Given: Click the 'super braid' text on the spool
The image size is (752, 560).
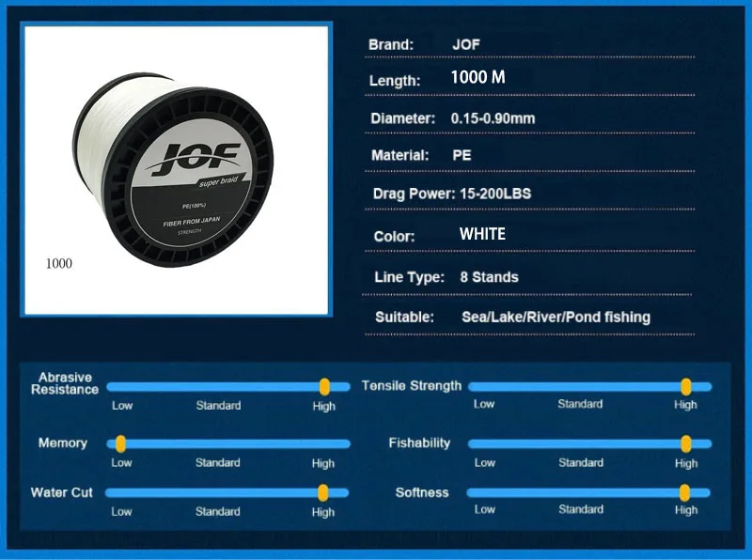Looking at the screenshot, I should coord(218,182).
